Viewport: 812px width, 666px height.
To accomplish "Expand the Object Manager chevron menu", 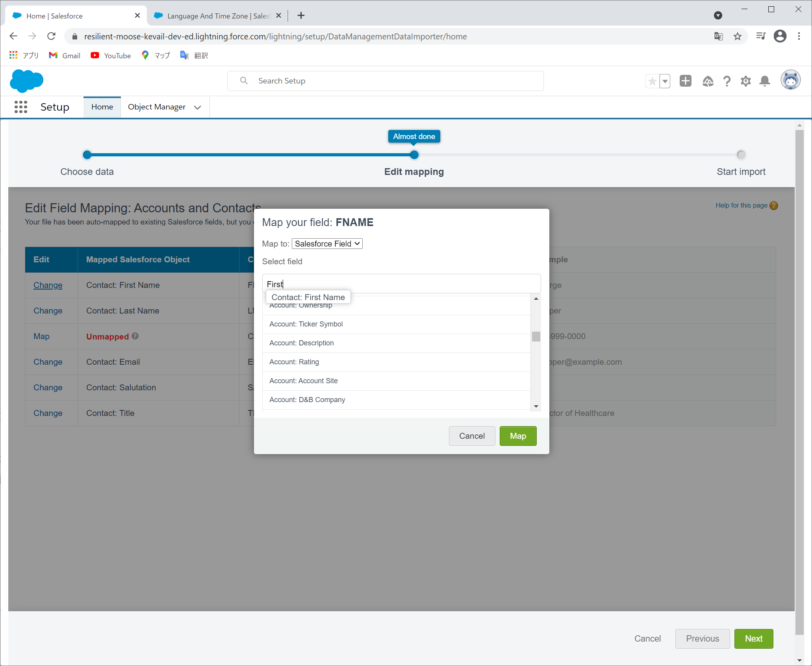I will click(x=197, y=107).
